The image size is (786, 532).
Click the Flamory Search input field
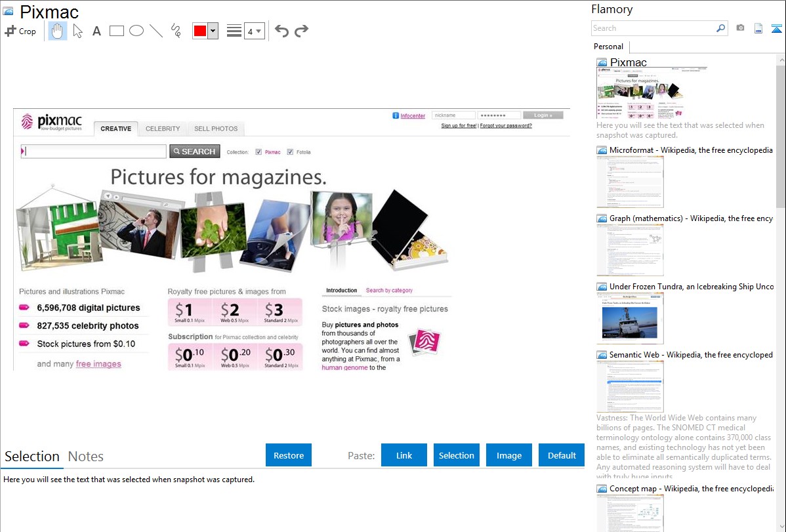point(653,28)
